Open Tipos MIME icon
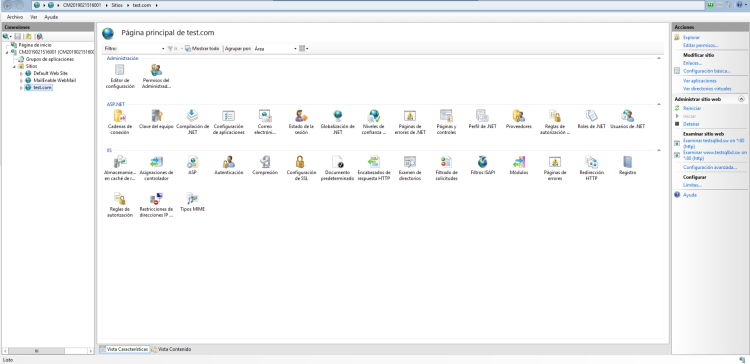Screen dimensions: 750x364 click(193, 202)
